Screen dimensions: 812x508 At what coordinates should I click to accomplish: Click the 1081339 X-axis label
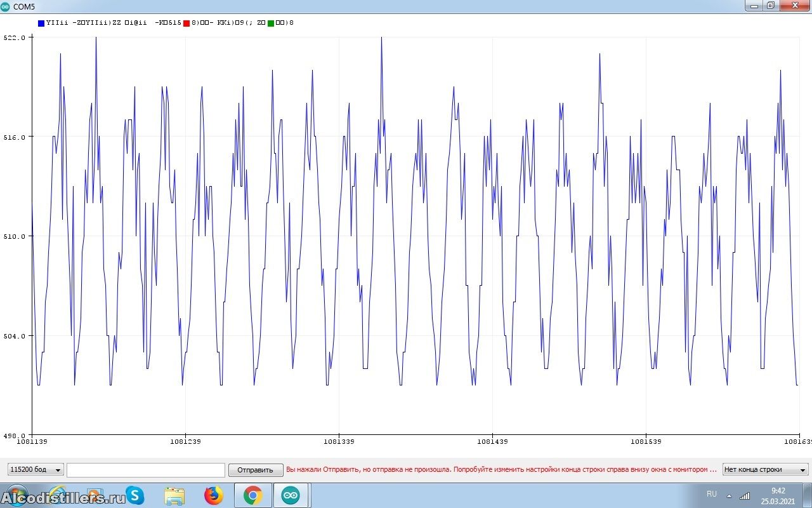click(339, 441)
